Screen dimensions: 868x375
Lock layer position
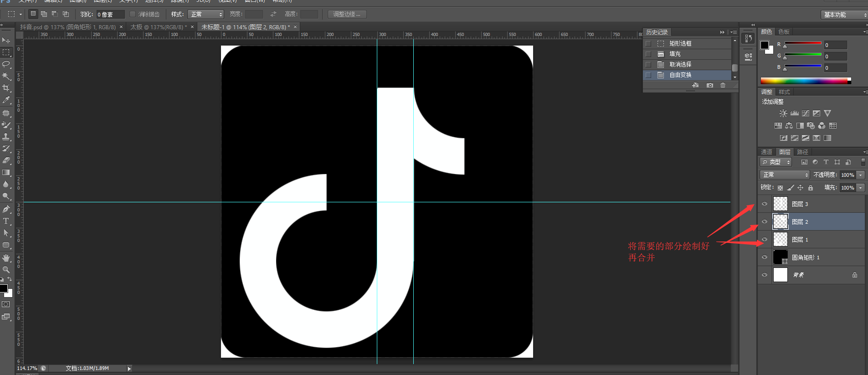[800, 188]
